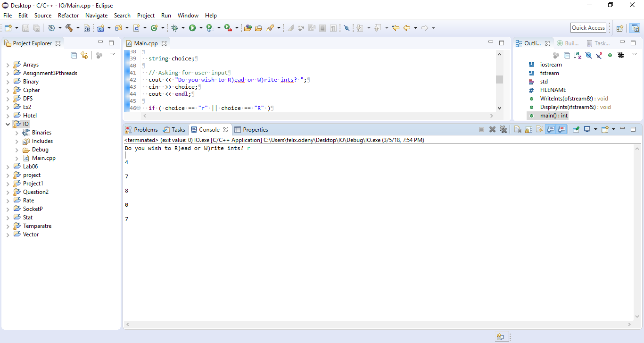Collapse the IO project tree
Screen dimensions: 644x343
[x=8, y=124]
